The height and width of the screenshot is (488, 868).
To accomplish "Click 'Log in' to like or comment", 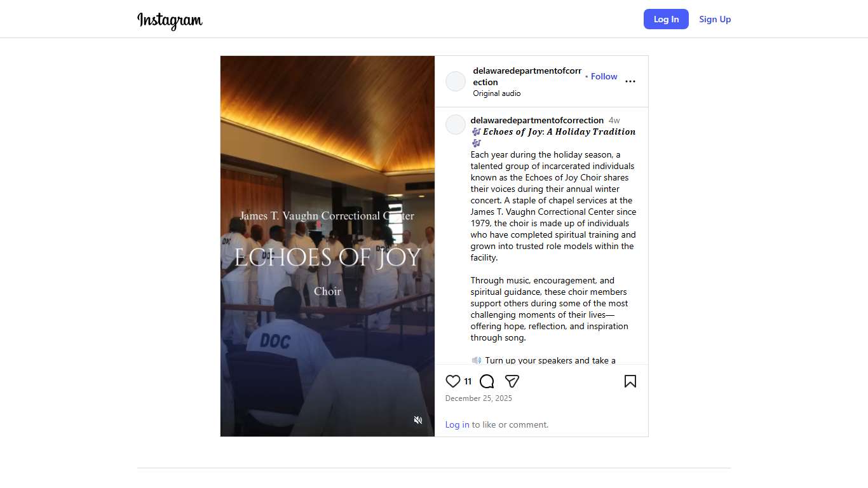I will [457, 424].
